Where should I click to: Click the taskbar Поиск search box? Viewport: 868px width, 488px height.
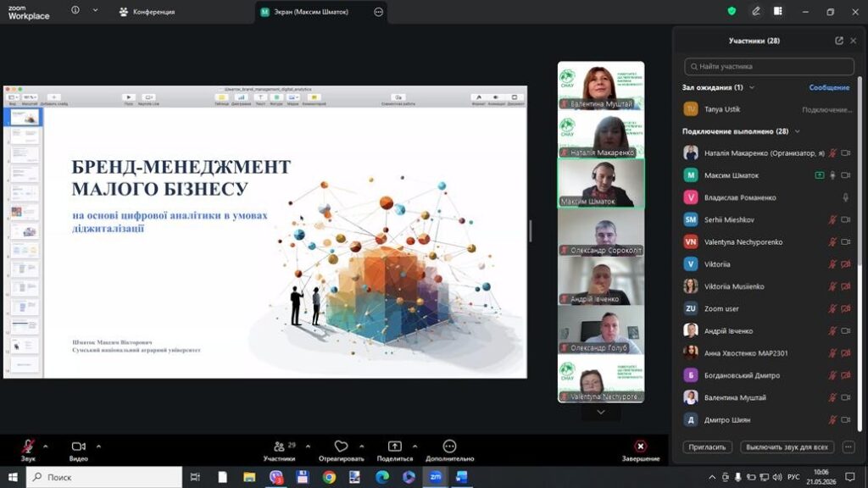coord(104,477)
